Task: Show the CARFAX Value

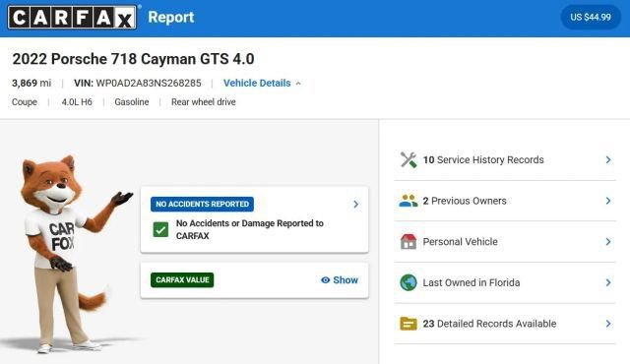Action: point(340,280)
